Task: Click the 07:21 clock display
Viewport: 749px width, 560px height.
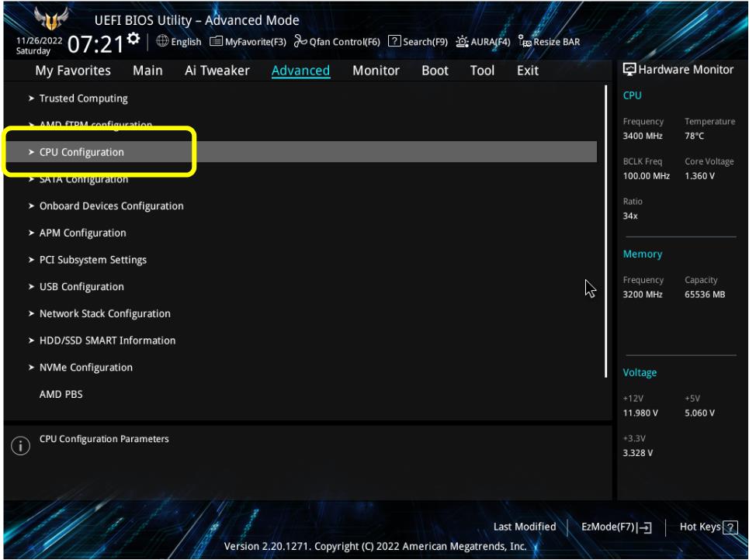Action: point(95,44)
